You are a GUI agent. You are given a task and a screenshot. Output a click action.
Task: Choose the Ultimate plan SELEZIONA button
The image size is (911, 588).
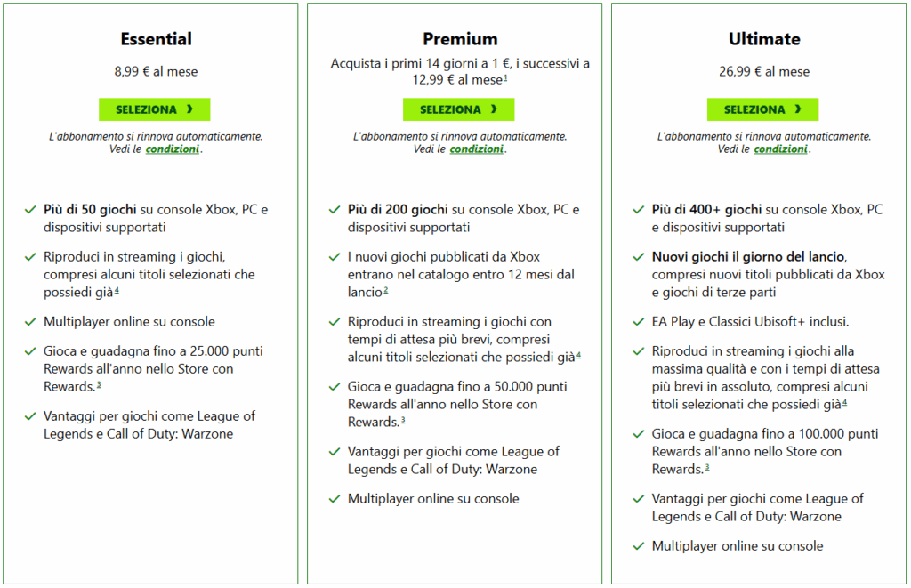point(762,109)
